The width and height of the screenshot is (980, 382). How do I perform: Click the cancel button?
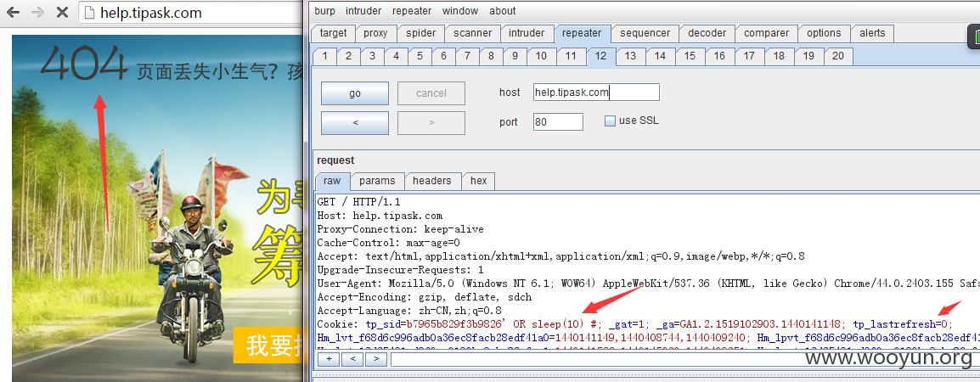point(431,93)
